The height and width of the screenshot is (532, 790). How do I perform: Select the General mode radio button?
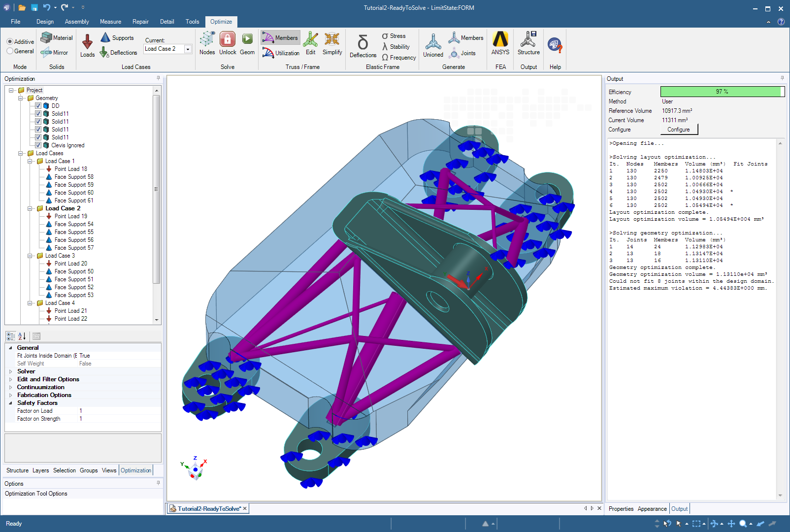10,51
